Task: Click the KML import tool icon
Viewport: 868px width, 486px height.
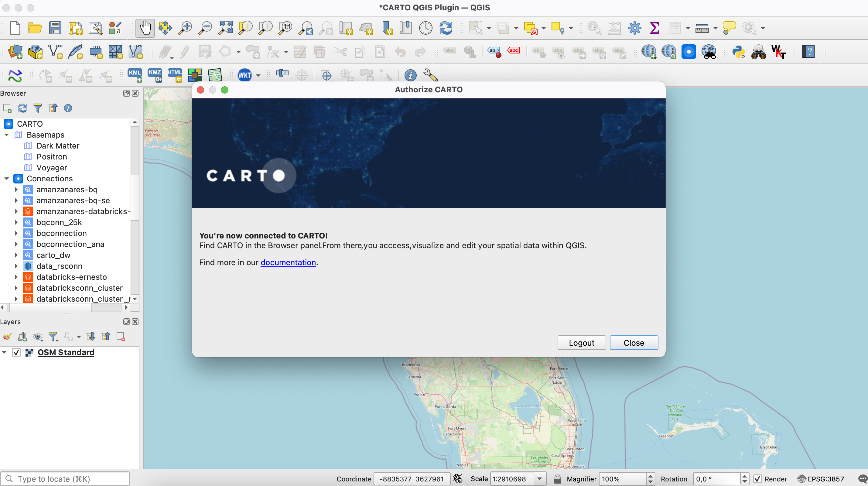Action: [x=135, y=75]
